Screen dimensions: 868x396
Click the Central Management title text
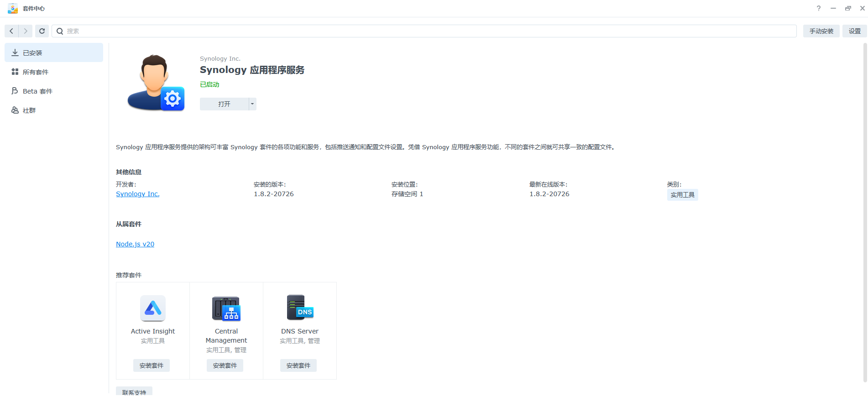226,336
